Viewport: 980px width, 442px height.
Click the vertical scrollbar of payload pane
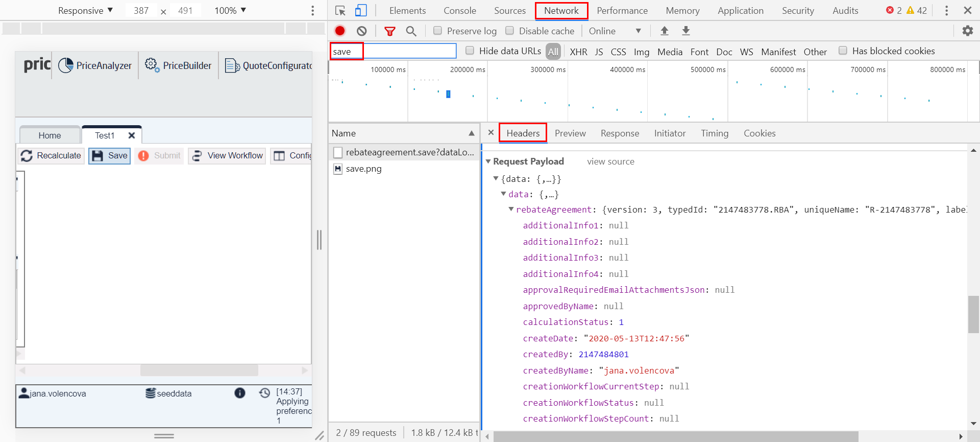[x=973, y=314]
